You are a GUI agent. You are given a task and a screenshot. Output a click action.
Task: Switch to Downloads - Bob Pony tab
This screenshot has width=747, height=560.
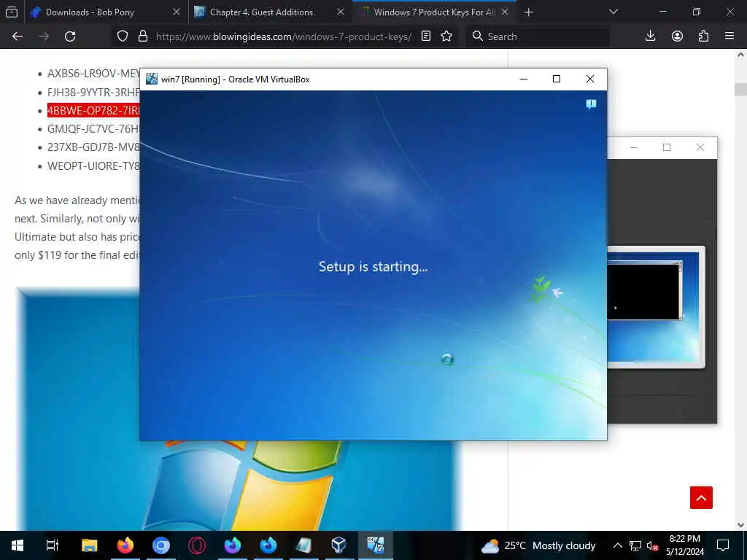pyautogui.click(x=105, y=12)
